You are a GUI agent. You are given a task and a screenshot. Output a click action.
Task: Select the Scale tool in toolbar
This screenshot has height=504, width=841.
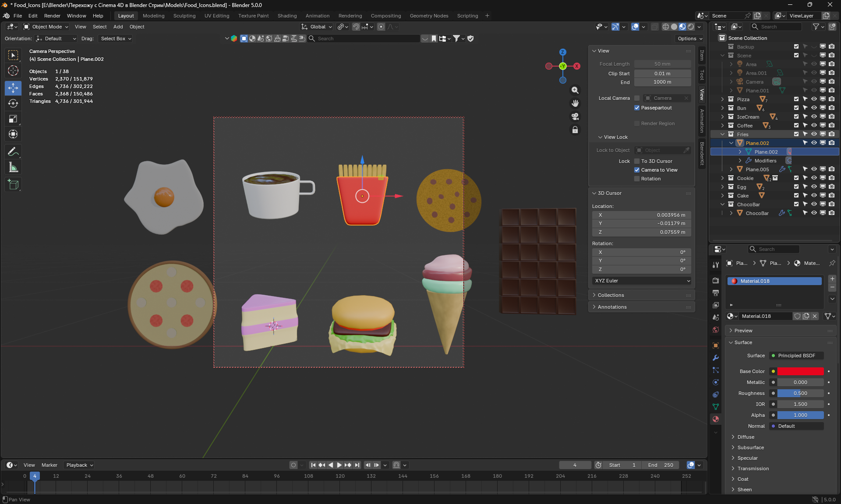pos(13,119)
